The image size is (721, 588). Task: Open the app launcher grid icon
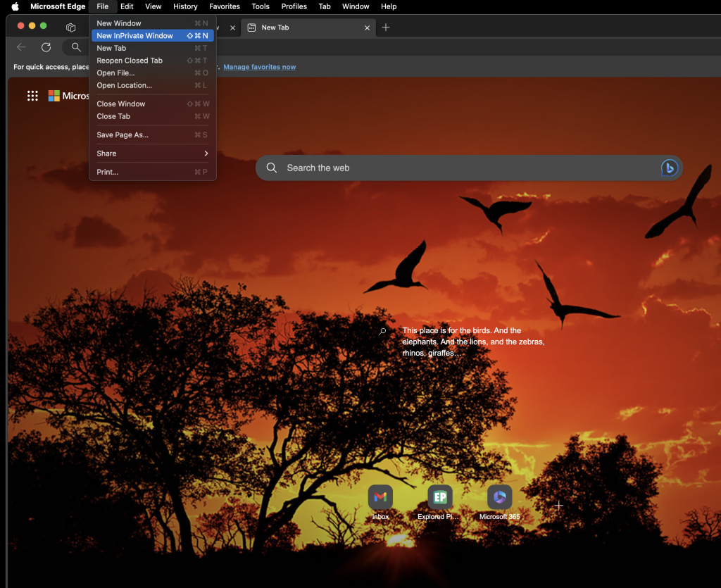pyautogui.click(x=32, y=96)
